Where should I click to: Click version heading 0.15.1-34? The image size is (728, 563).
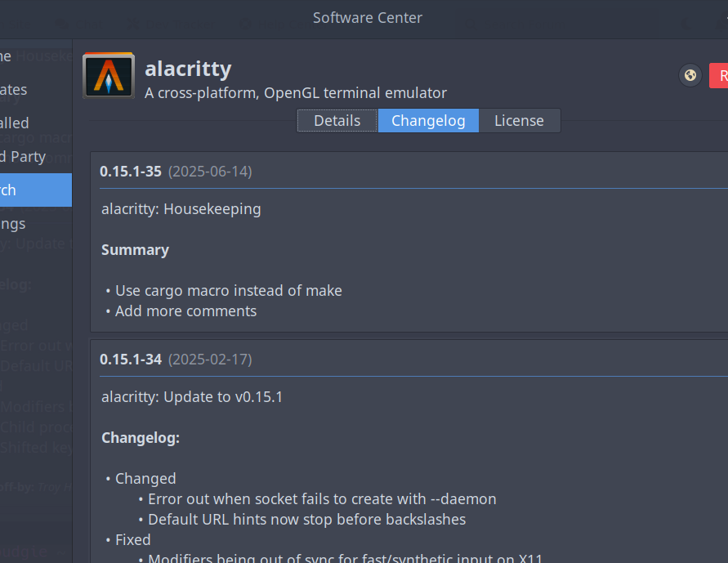[x=131, y=360]
